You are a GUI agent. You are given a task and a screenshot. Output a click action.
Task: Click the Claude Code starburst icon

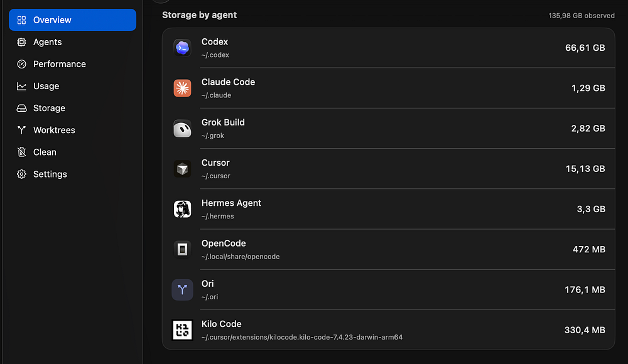182,88
